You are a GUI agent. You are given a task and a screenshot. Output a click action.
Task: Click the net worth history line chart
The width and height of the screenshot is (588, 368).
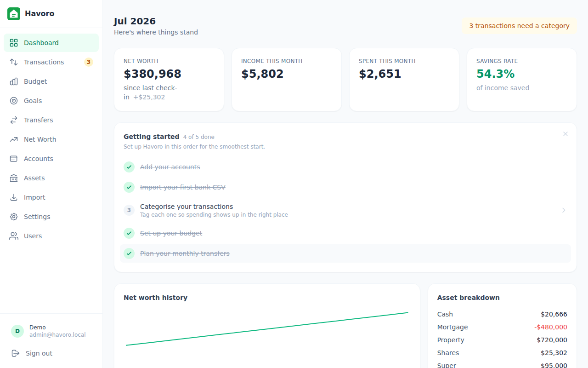[x=267, y=329]
